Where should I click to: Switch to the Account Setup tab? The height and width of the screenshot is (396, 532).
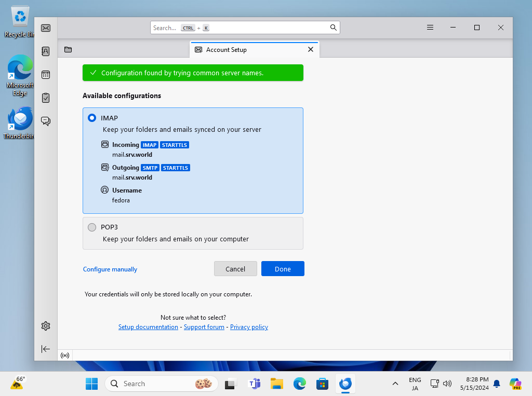click(244, 50)
